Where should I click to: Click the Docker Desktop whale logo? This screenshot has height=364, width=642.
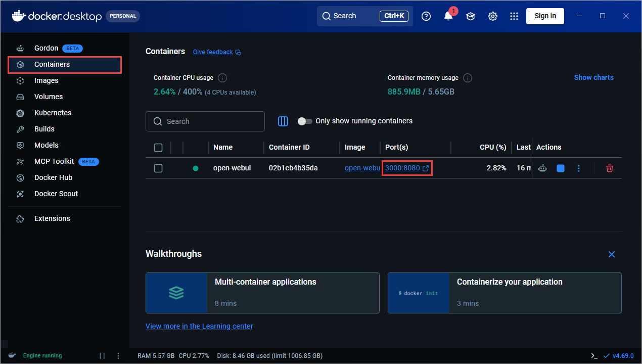18,16
